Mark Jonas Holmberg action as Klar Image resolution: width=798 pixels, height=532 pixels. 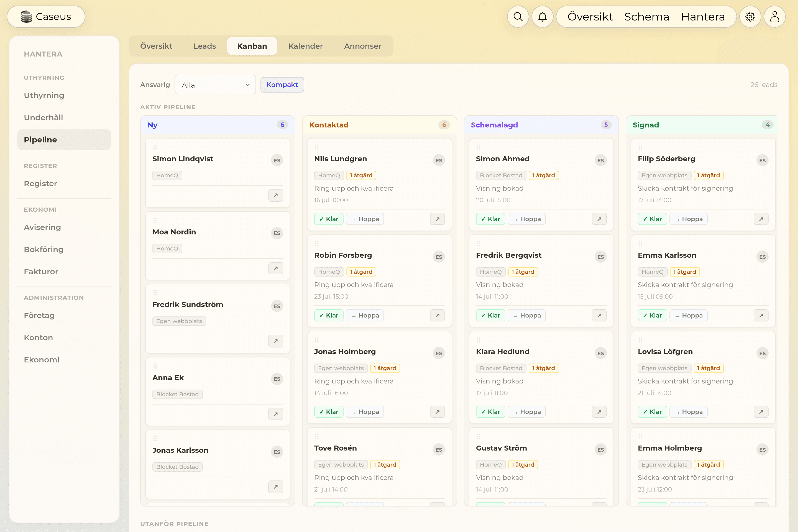pyautogui.click(x=328, y=411)
